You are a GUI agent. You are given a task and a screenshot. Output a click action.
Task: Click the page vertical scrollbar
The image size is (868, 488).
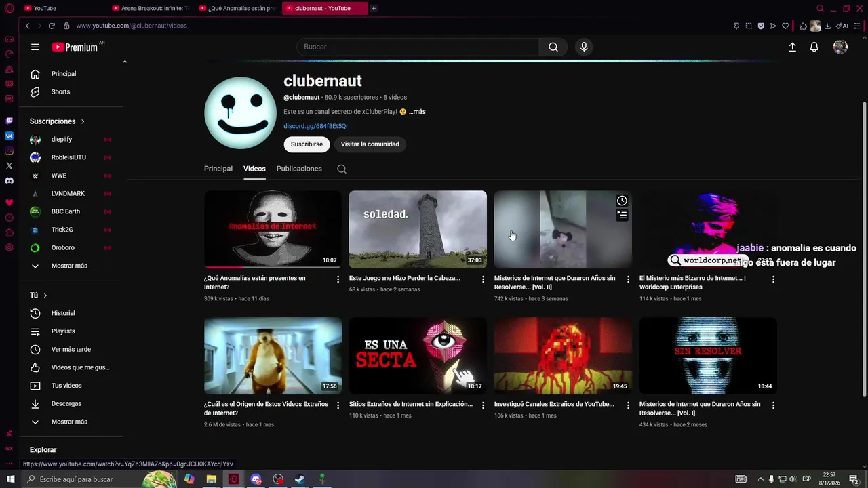864,248
